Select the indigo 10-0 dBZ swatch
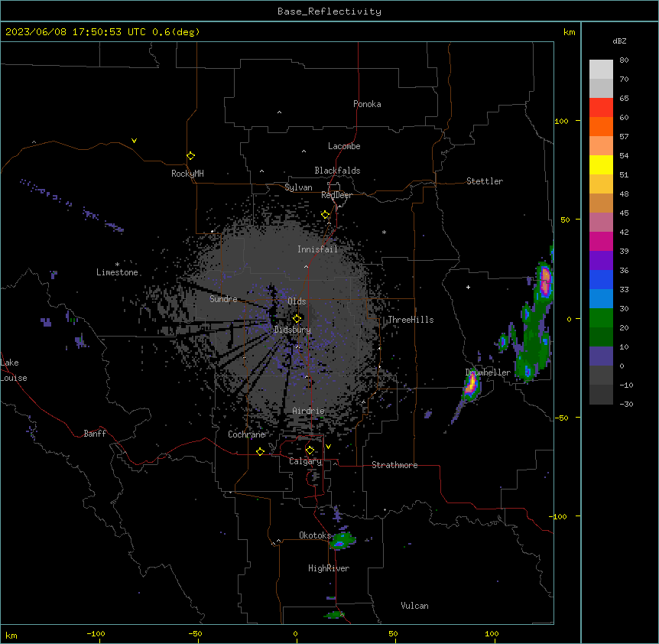Viewport: 659px width, 644px height. point(601,356)
